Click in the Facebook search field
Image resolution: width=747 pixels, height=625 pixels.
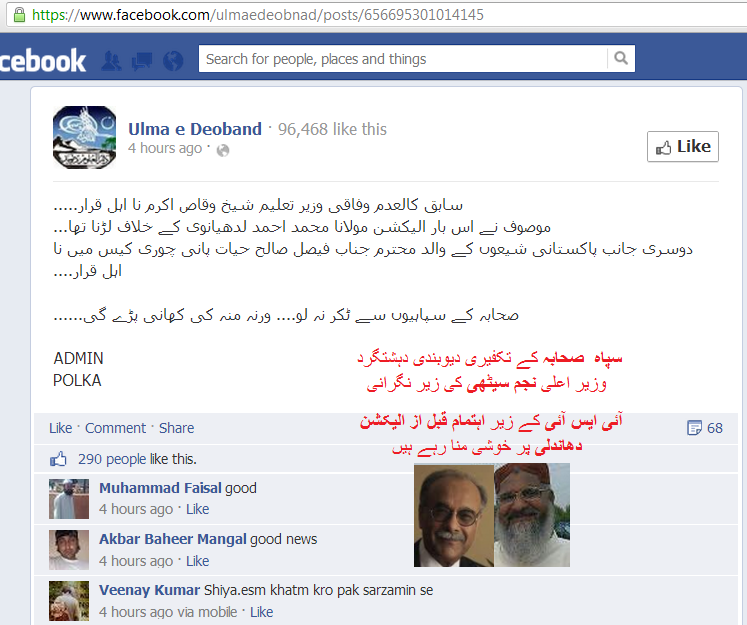click(x=403, y=59)
